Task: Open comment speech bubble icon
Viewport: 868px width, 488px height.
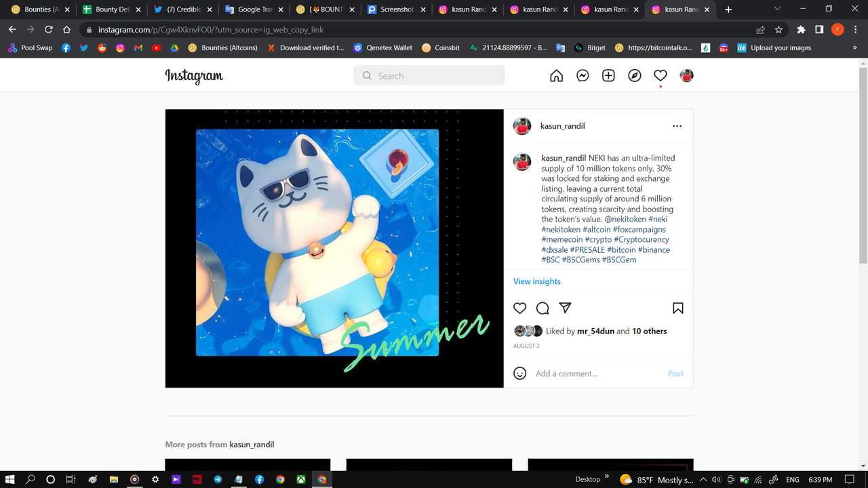Action: tap(542, 308)
